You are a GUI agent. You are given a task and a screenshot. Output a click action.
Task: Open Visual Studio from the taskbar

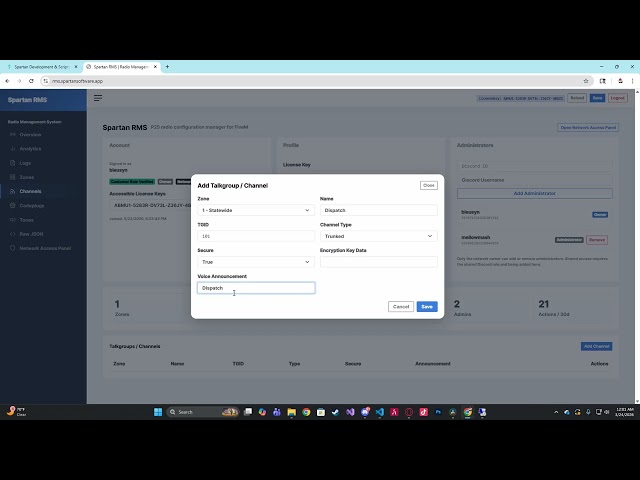(x=350, y=412)
